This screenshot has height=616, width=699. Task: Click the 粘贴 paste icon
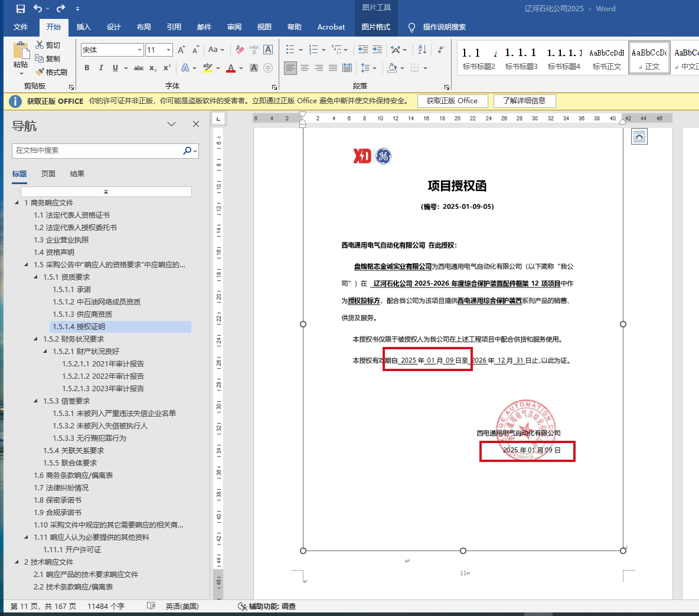[21, 50]
